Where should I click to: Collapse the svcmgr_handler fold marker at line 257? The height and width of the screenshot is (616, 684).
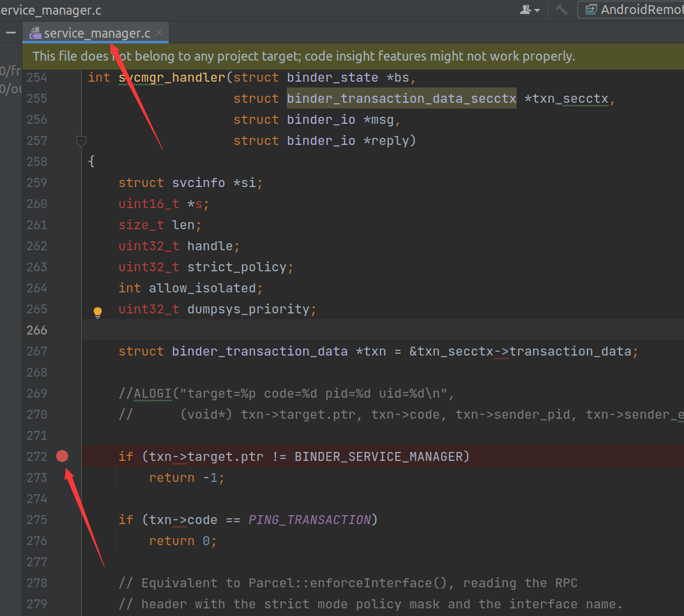[x=81, y=140]
